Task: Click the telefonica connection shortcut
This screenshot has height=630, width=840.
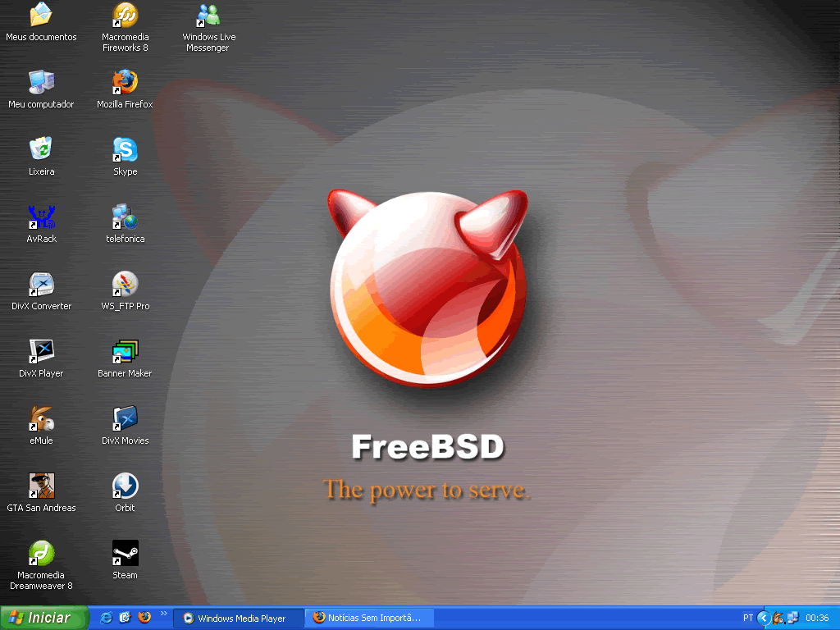Action: 125,217
